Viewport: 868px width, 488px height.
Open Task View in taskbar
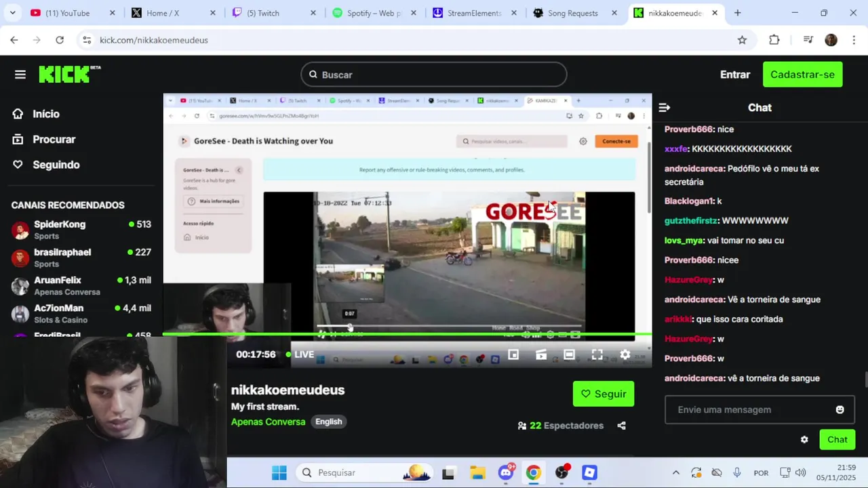pyautogui.click(x=448, y=473)
